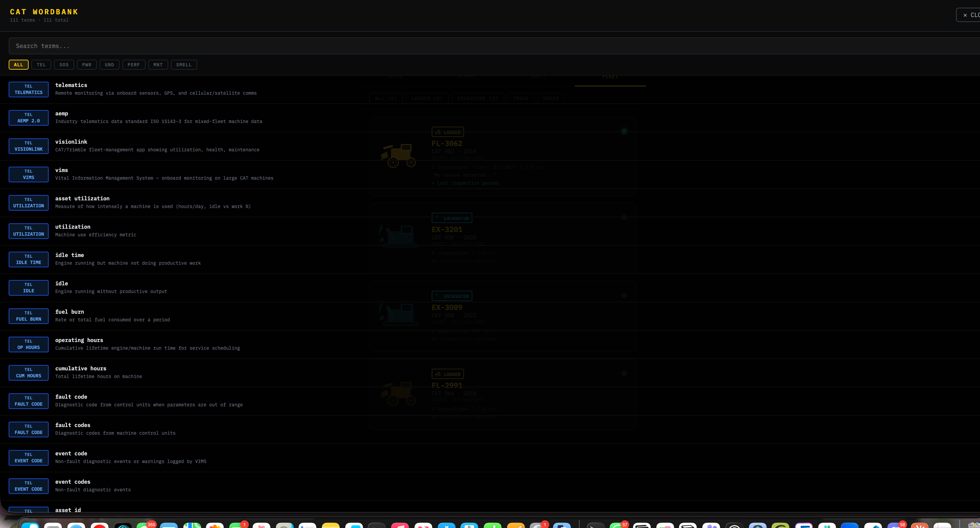
Task: Switch to the UND filter tab
Action: click(x=109, y=65)
